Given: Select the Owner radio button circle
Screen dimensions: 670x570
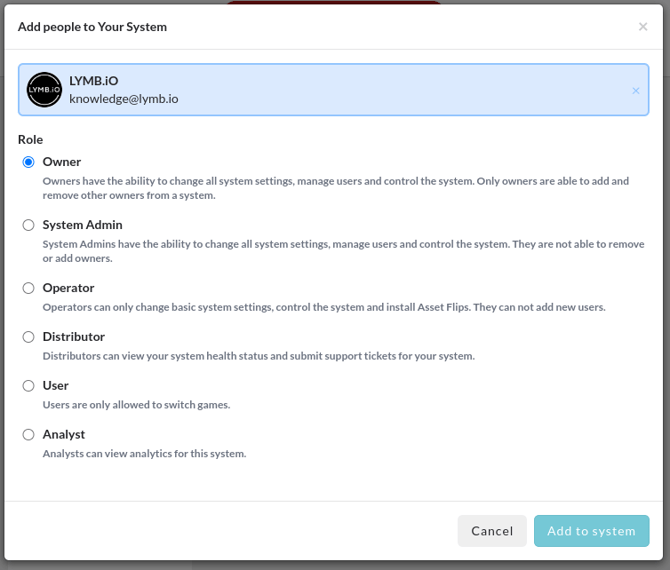Looking at the screenshot, I should point(29,162).
